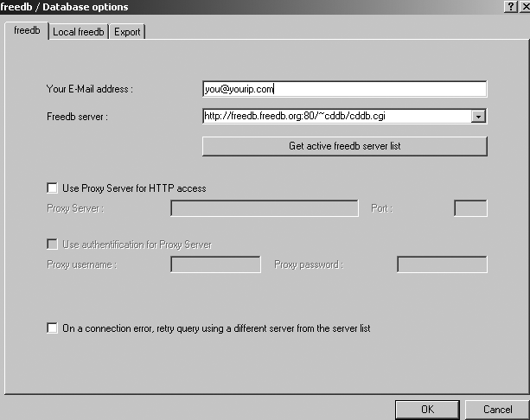Click the 'Proxy Server :' label
Image resolution: width=530 pixels, height=420 pixels.
[x=75, y=208]
